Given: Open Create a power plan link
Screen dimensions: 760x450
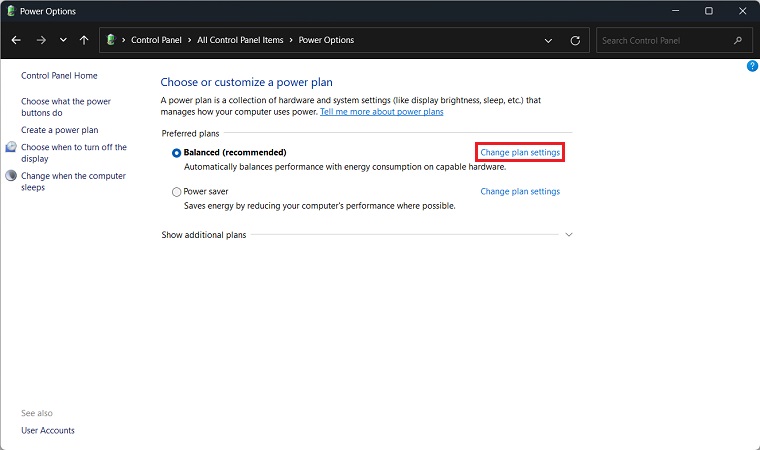Looking at the screenshot, I should [x=59, y=130].
